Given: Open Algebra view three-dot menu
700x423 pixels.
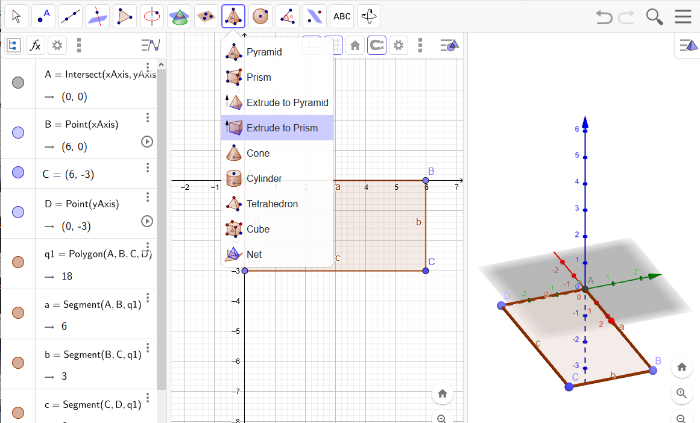Looking at the screenshot, I should [x=79, y=45].
